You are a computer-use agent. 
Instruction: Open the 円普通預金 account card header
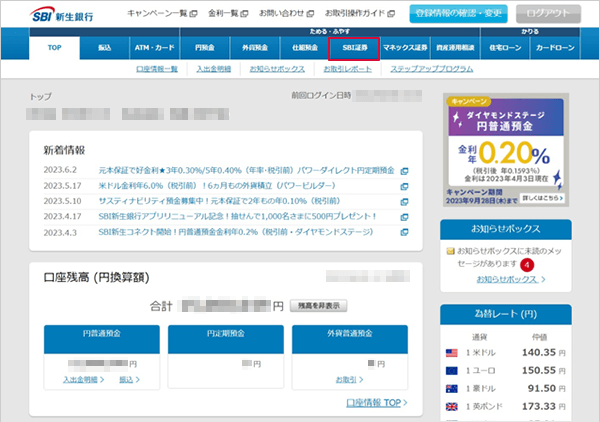click(102, 339)
